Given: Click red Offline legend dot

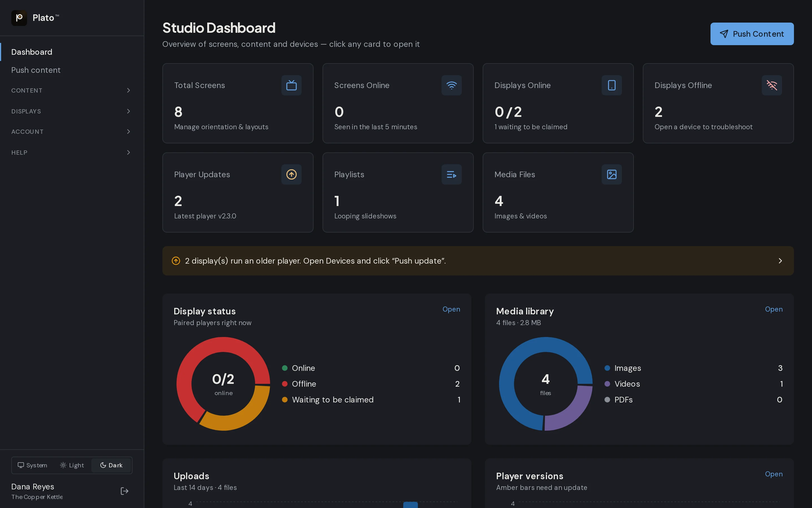Looking at the screenshot, I should coord(285,384).
